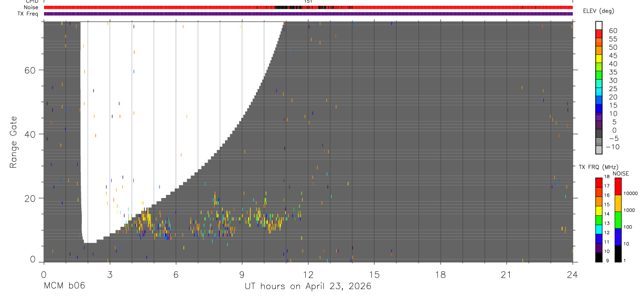Screen dimensions: 644x297
Task: Click the '0' tick on the Range Gate axis
Action: [x=33, y=259]
